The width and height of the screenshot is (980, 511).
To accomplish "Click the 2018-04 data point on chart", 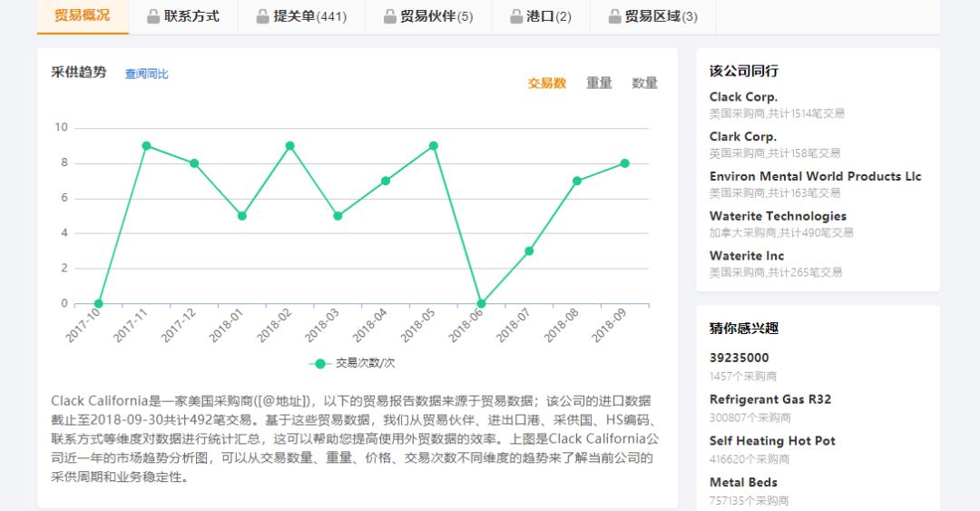I will point(386,181).
